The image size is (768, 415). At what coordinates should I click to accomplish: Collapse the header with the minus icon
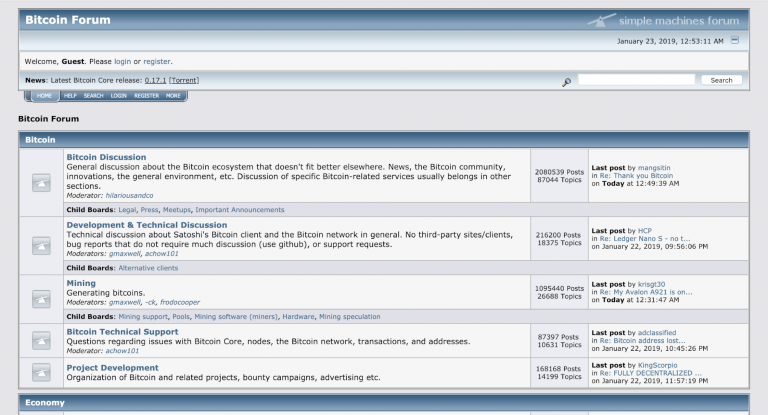pos(735,40)
